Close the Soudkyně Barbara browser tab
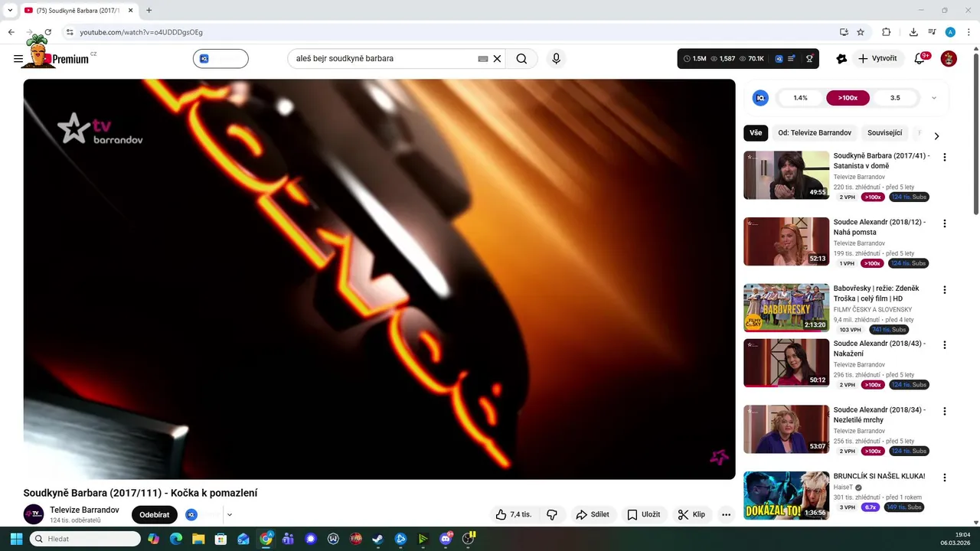The image size is (980, 551). point(130,11)
